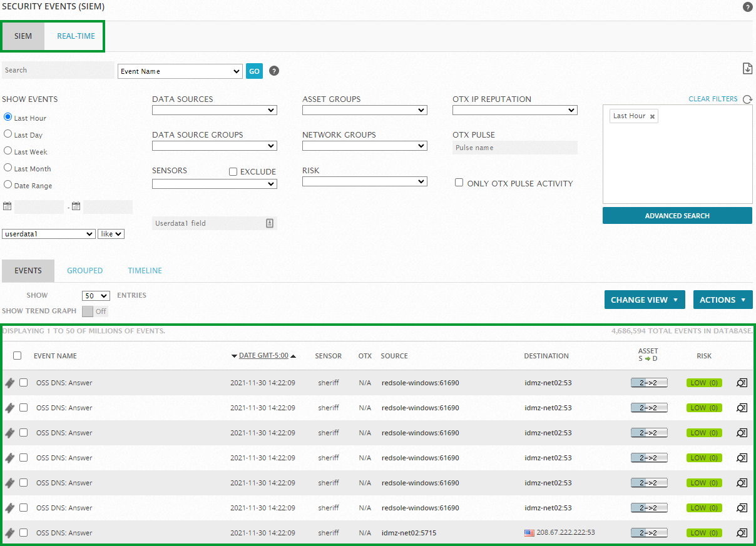
Task: Click the idmz-net02:5715 source link
Action: 409,533
